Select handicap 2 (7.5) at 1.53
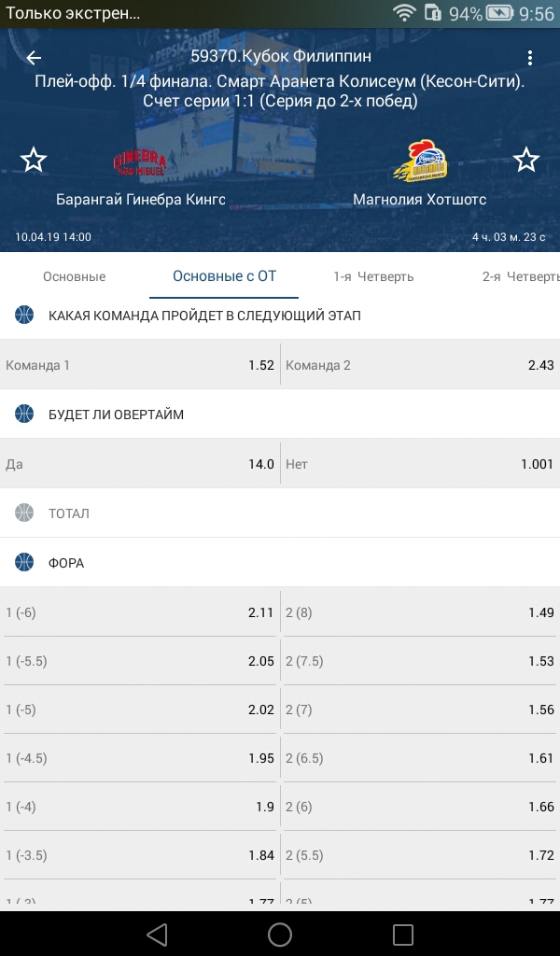The height and width of the screenshot is (956, 560). click(x=420, y=661)
